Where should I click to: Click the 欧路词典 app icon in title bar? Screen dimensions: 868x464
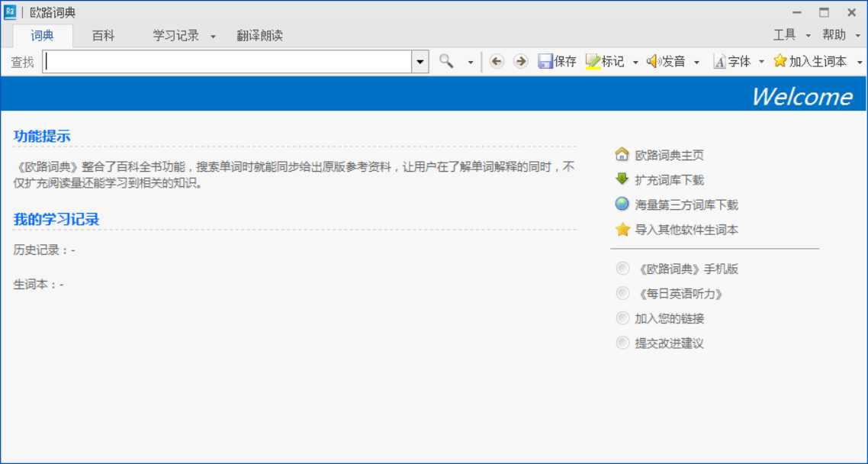[10, 12]
